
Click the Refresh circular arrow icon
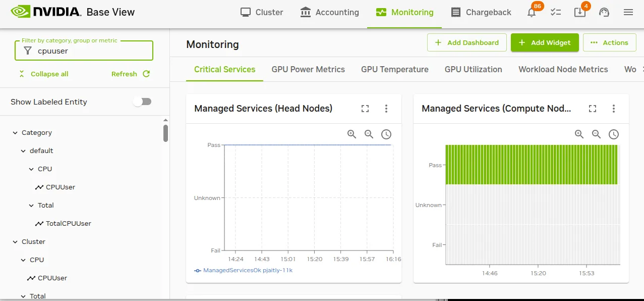click(x=146, y=74)
